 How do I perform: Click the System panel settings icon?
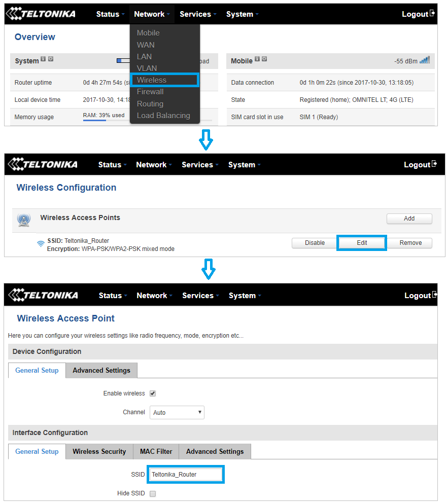pos(51,59)
